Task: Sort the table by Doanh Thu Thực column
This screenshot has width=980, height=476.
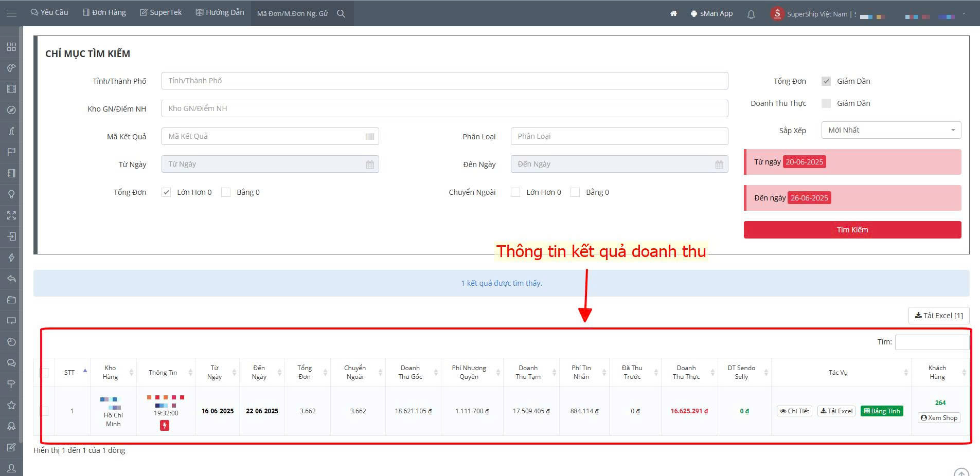Action: pos(689,373)
